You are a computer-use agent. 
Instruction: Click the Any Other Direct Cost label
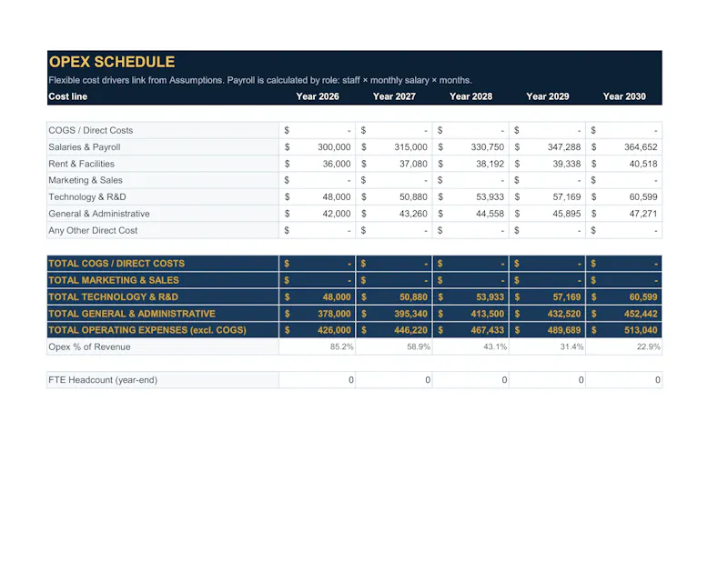point(93,230)
